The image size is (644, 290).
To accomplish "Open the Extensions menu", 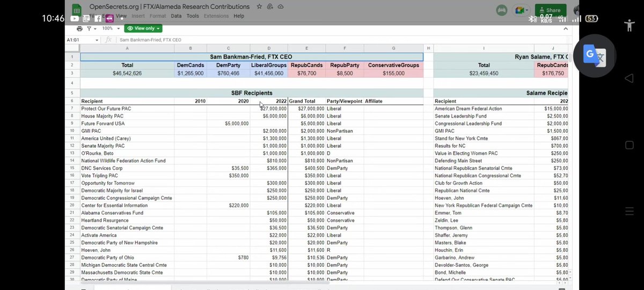I will pos(216,16).
